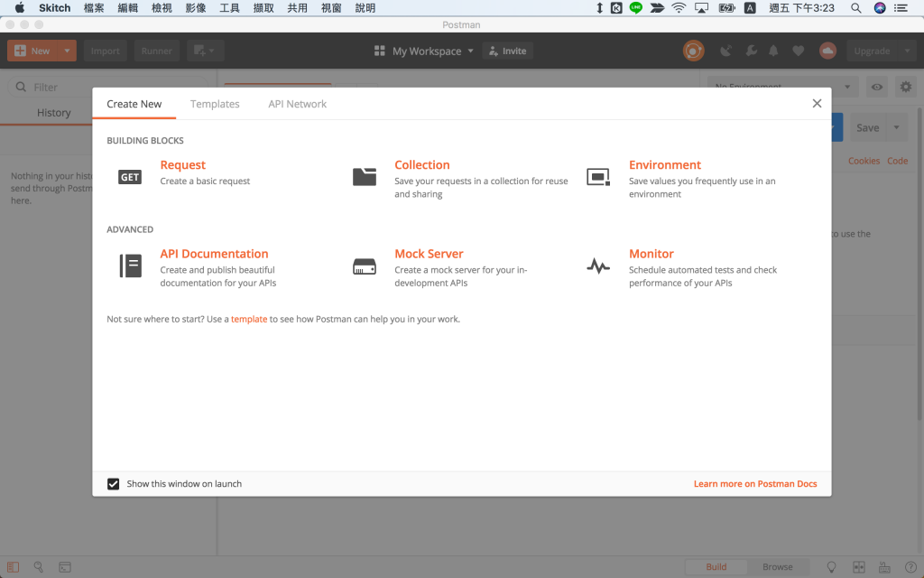924x578 pixels.
Task: Expand the New button dropdown arrow
Action: point(67,51)
